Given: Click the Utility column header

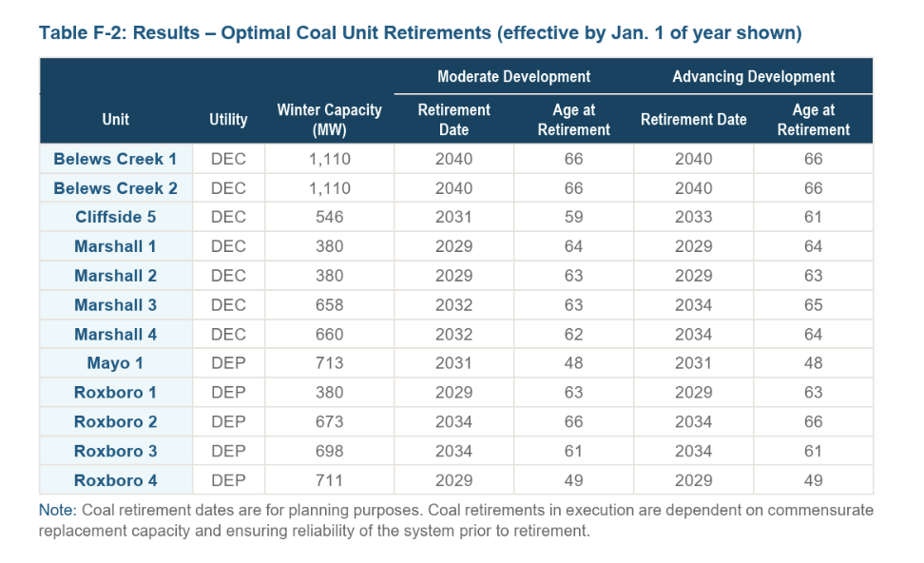Looking at the screenshot, I should [x=228, y=120].
